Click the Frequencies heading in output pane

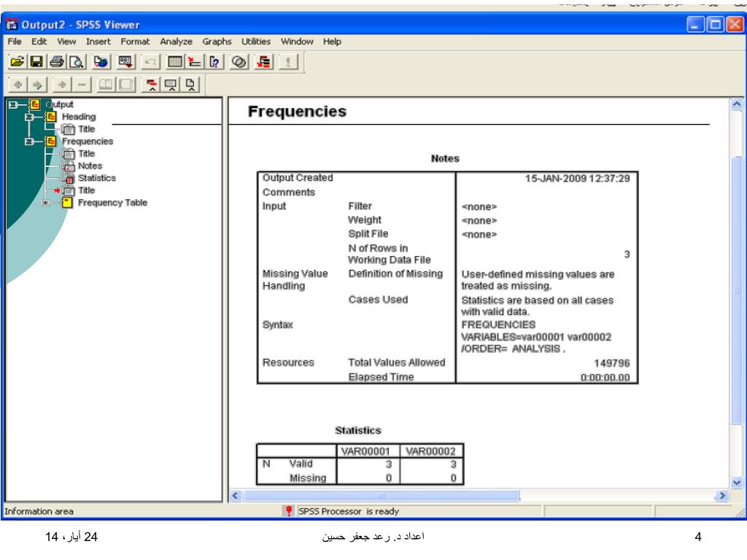297,112
